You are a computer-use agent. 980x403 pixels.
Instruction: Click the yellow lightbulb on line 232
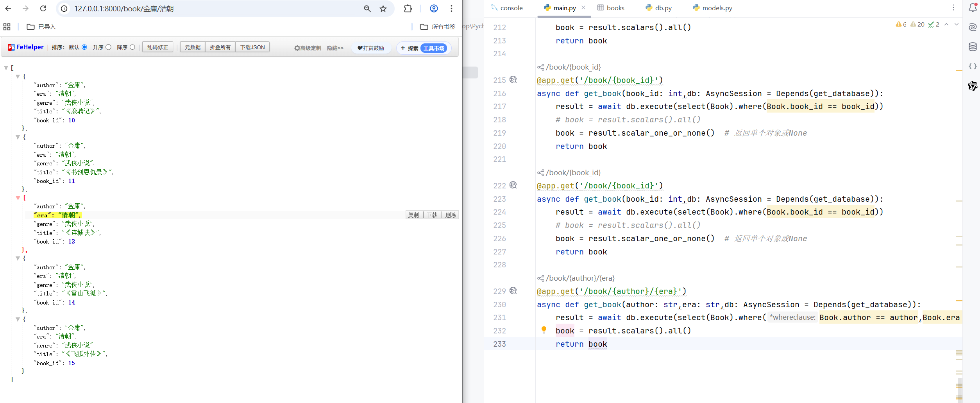[544, 330]
